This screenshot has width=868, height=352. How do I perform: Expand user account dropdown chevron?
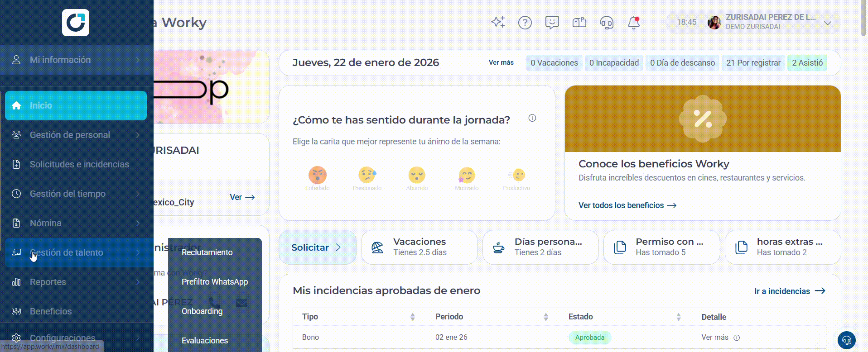point(828,23)
